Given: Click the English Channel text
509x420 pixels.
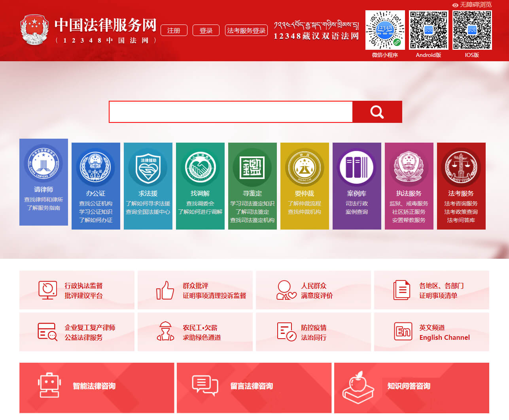Looking at the screenshot, I should (445, 337).
